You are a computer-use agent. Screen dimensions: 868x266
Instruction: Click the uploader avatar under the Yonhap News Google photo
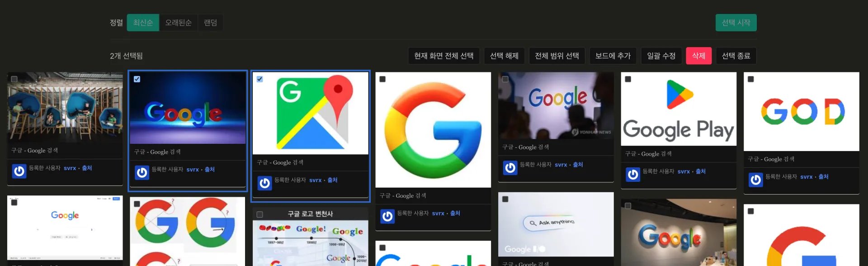510,168
